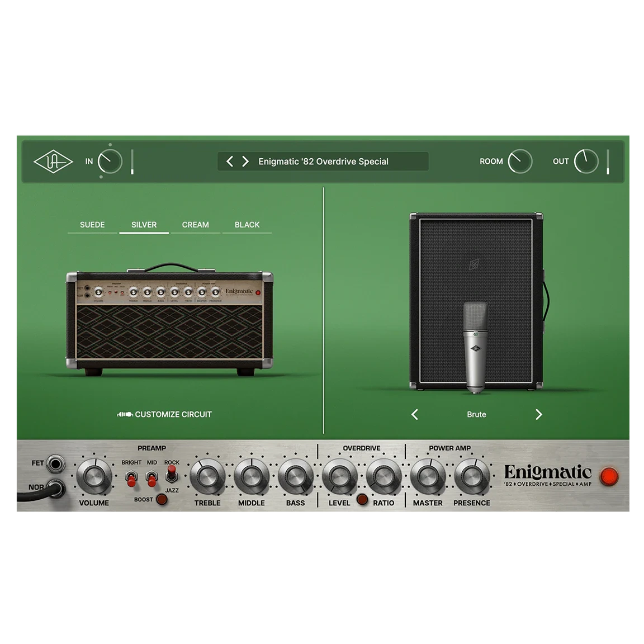This screenshot has height=644, width=644.
Task: Click the OVERDRIVE section label
Action: click(362, 448)
